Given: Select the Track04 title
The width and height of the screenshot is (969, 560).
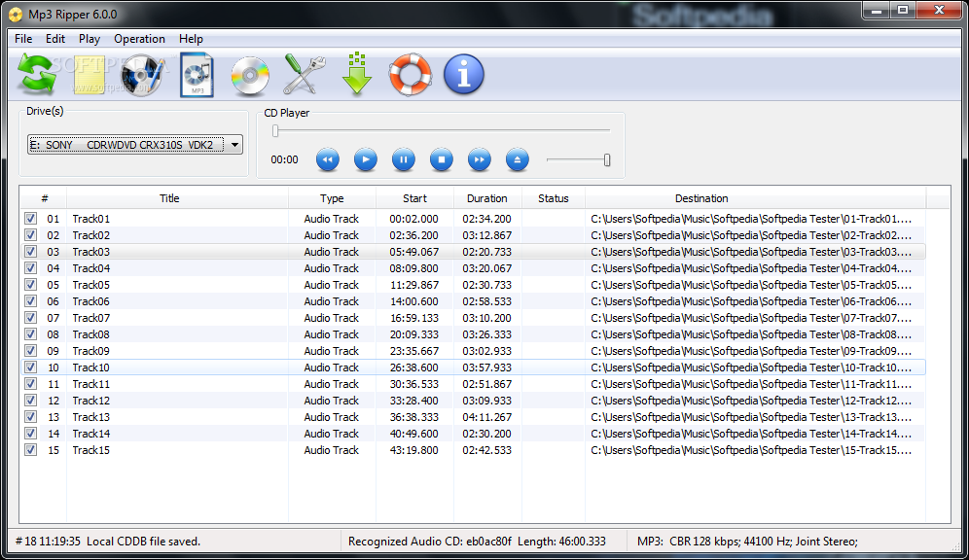Looking at the screenshot, I should (90, 268).
